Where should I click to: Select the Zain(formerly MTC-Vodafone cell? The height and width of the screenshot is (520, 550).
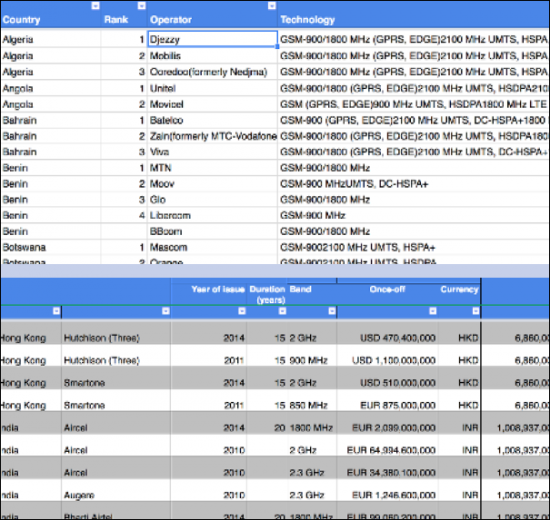pyautogui.click(x=212, y=136)
